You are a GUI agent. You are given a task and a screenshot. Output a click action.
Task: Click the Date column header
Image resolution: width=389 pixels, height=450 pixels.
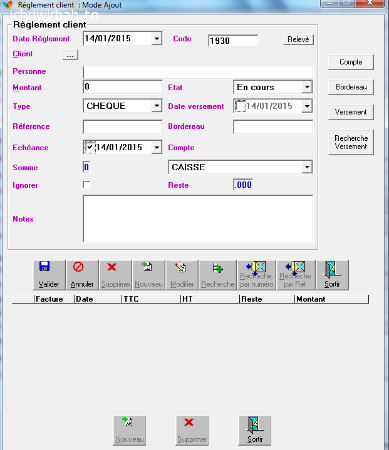[x=98, y=299]
